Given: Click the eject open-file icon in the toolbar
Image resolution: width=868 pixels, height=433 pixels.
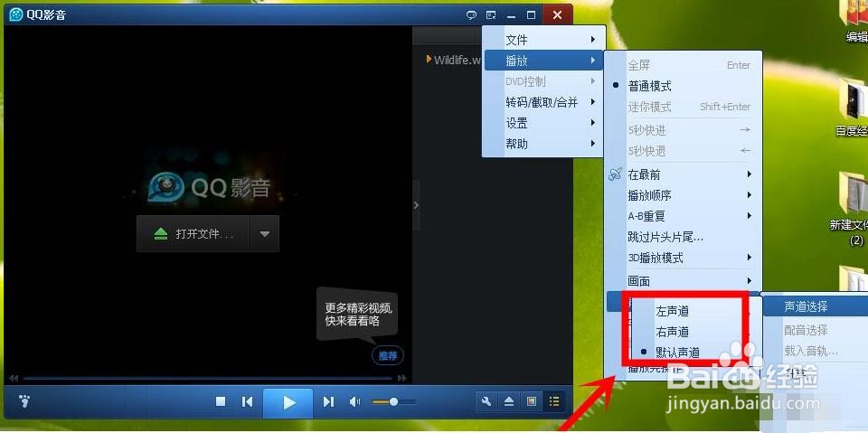Looking at the screenshot, I should click(x=509, y=401).
